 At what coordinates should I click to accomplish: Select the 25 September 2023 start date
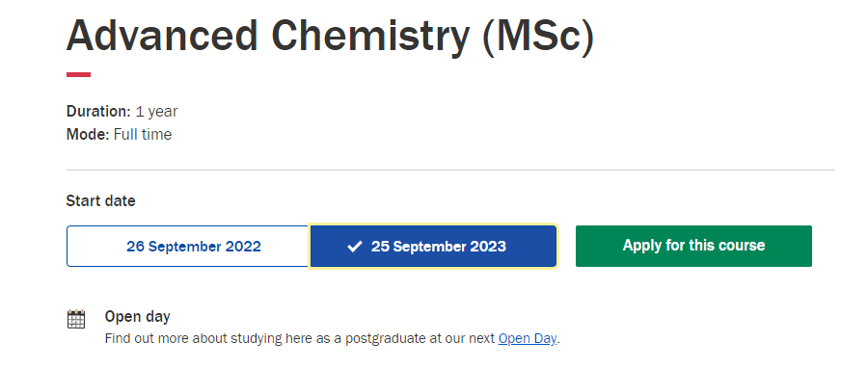tap(433, 247)
